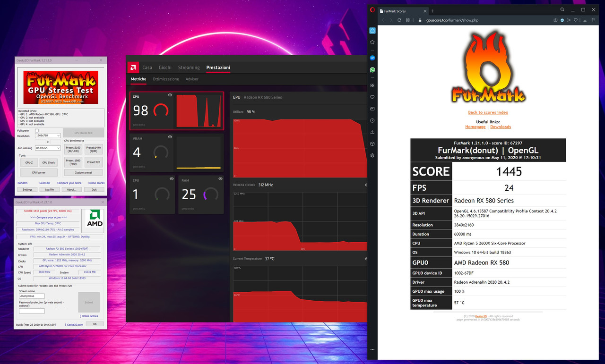Open WhatsApp from the Opera sidebar
This screenshot has width=605, height=364.
372,69
